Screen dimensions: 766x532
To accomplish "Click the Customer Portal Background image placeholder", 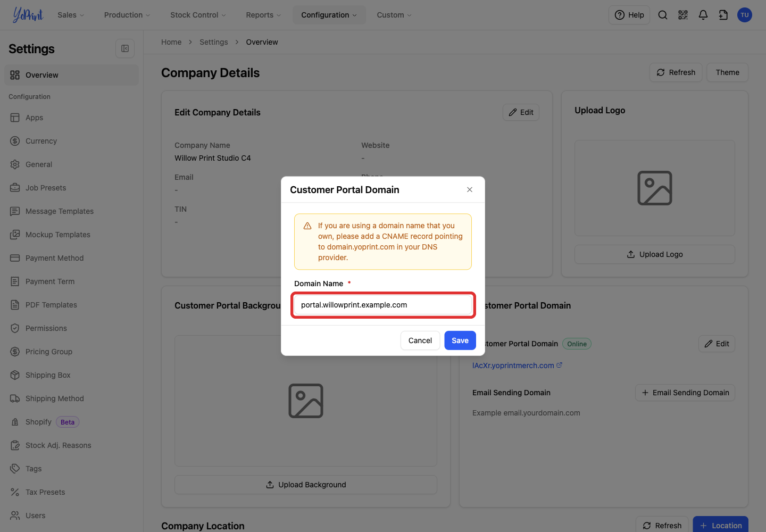I will (306, 401).
